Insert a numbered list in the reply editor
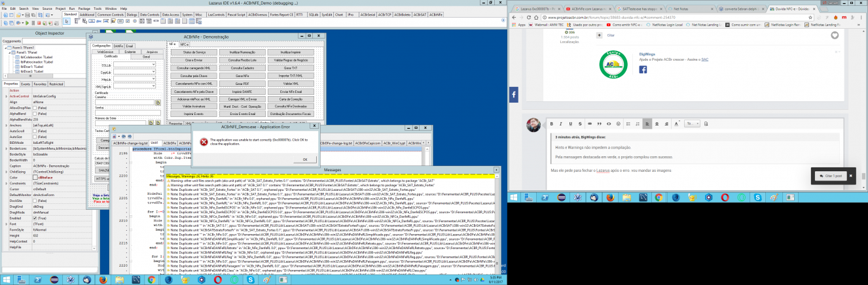The height and width of the screenshot is (285, 868). pos(638,124)
